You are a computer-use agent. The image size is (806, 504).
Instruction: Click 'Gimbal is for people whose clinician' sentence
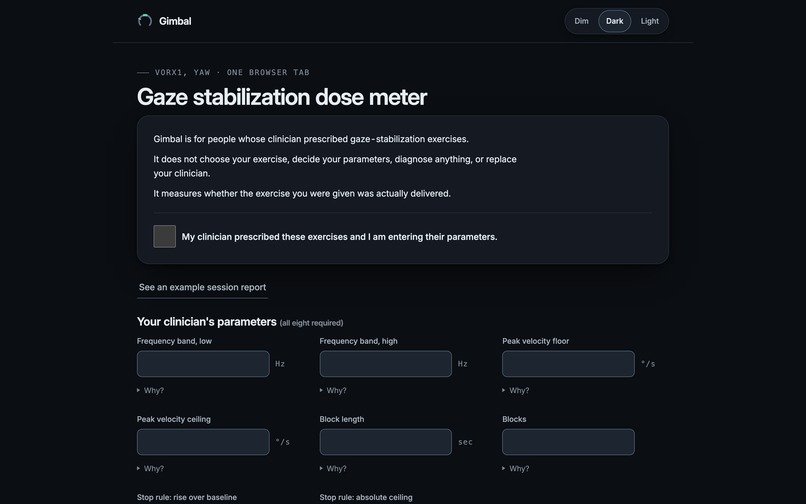pos(311,139)
